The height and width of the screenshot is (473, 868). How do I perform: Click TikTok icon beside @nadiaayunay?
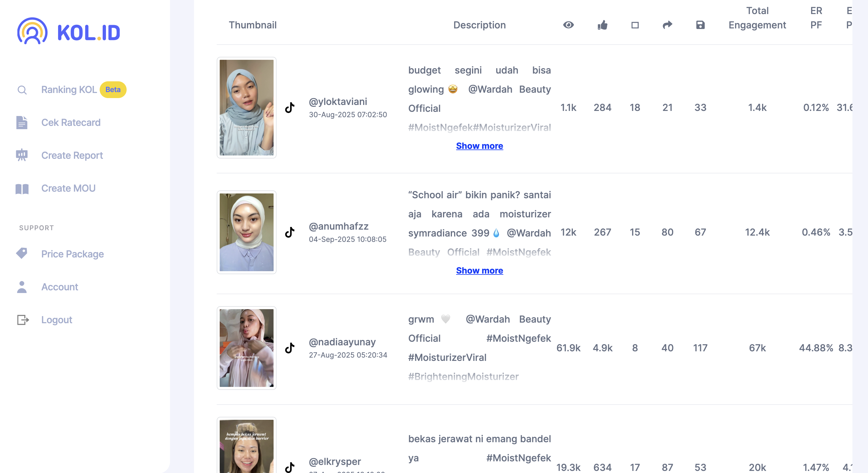(x=290, y=348)
